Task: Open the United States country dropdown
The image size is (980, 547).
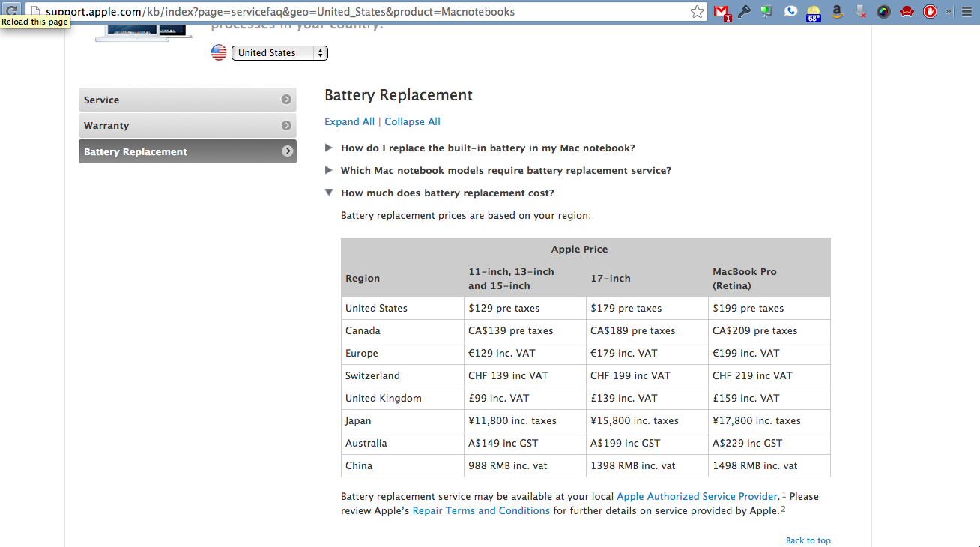Action: [x=280, y=53]
